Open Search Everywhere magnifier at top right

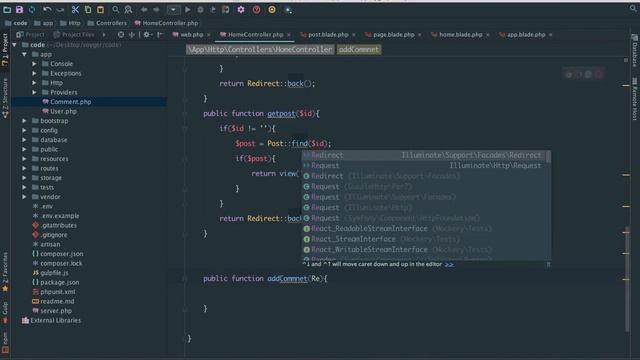[633, 8]
